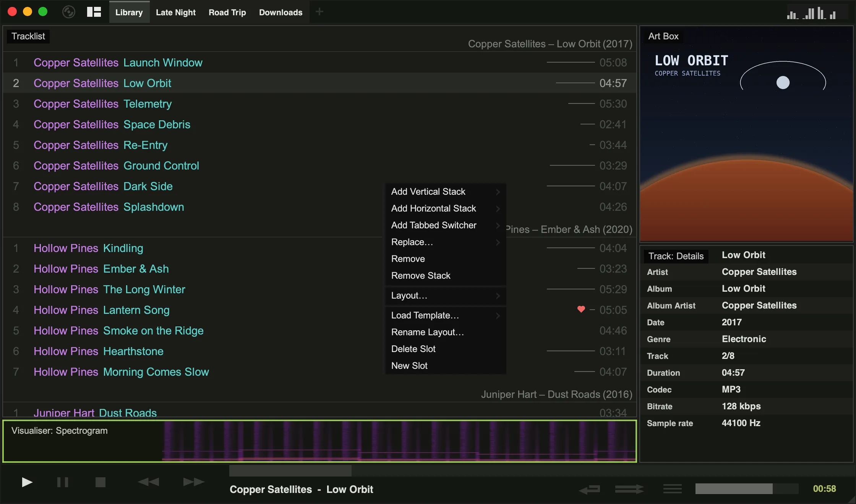Open the Late Night playlist tab

point(176,12)
